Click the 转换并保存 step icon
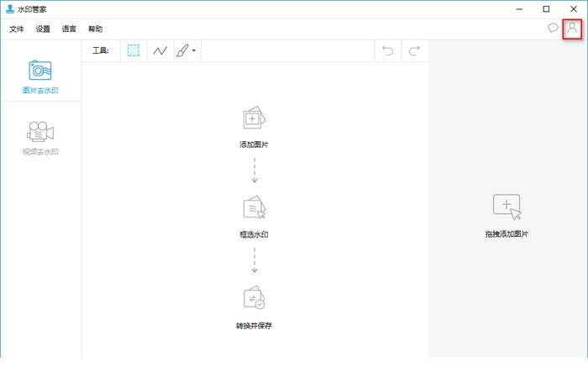Screen dimensions: 588x372 click(x=254, y=298)
